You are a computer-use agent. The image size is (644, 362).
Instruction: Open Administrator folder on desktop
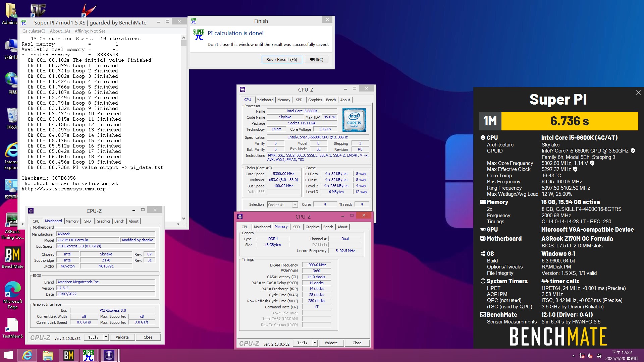tap(10, 13)
